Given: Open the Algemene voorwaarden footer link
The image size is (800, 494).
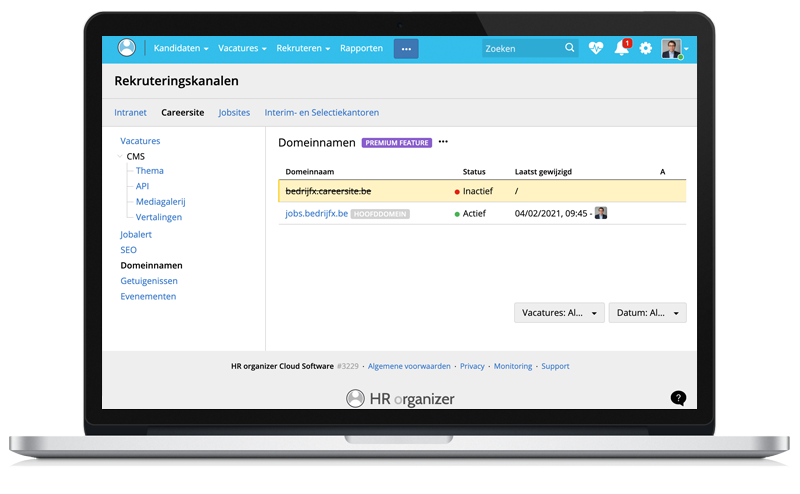Looking at the screenshot, I should pyautogui.click(x=409, y=366).
